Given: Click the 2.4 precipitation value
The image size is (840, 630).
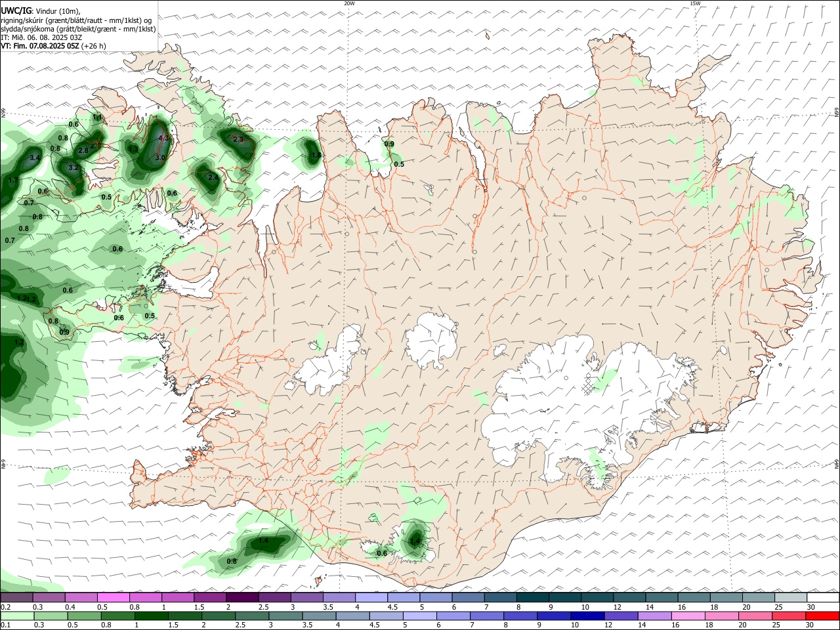Looking at the screenshot, I should tap(213, 177).
